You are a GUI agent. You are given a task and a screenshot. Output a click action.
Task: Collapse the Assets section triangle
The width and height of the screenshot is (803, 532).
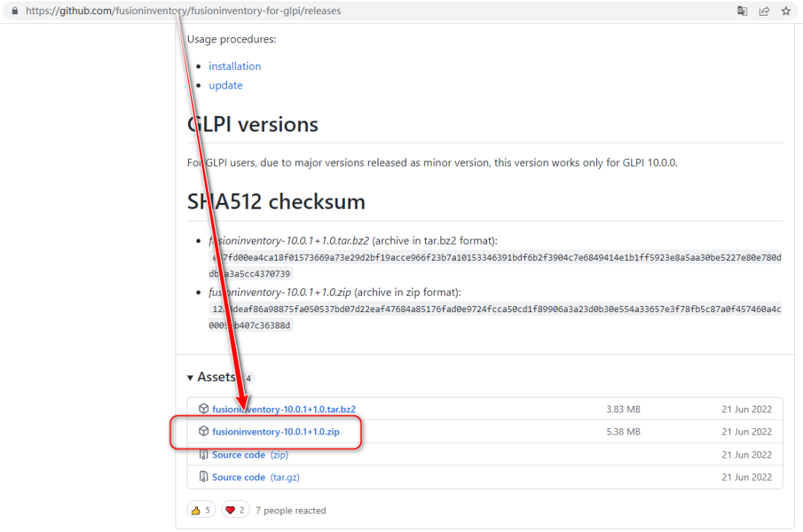click(x=191, y=378)
